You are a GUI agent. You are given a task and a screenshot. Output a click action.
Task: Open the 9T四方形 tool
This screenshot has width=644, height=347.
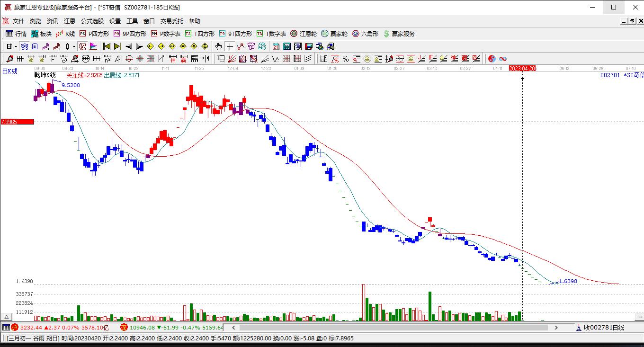(x=235, y=34)
